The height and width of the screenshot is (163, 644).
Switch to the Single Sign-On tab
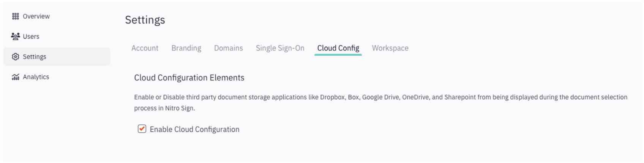(280, 48)
